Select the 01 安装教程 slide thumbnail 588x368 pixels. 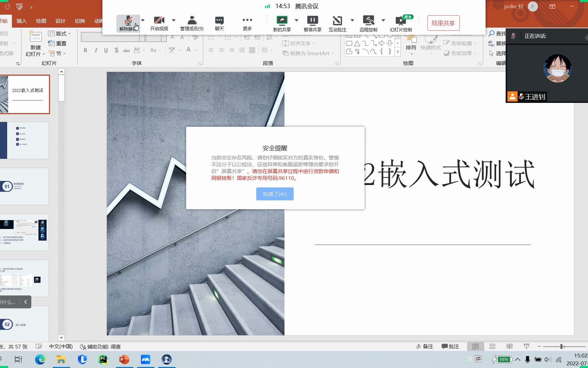tap(24, 186)
